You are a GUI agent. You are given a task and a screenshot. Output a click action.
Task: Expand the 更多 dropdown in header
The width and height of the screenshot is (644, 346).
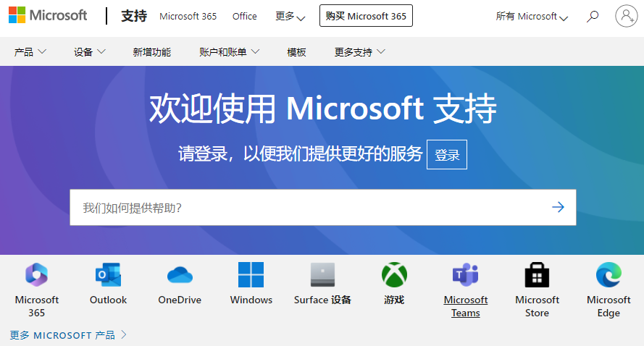290,17
